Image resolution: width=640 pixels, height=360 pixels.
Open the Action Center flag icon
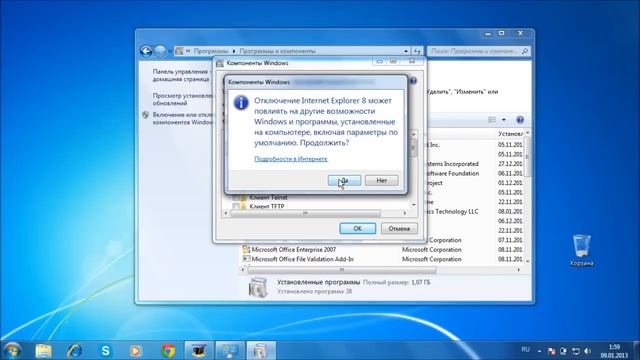point(551,351)
